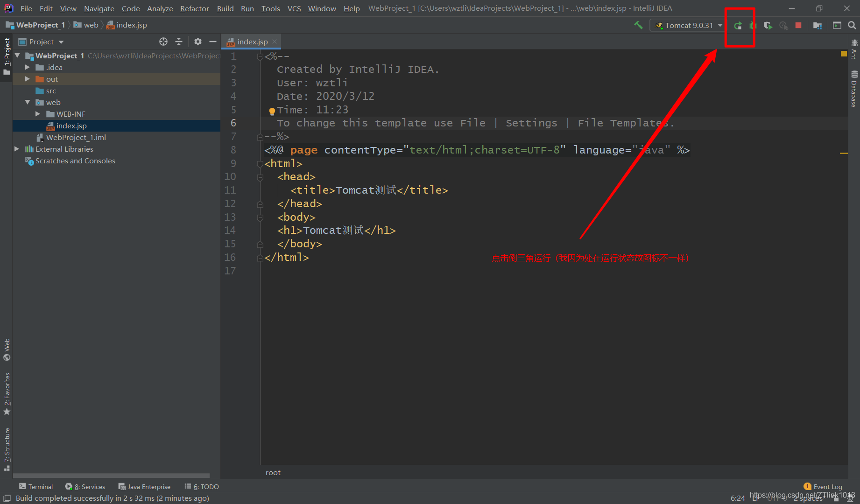Toggle the Web side tool window
The width and height of the screenshot is (860, 504).
point(7,350)
